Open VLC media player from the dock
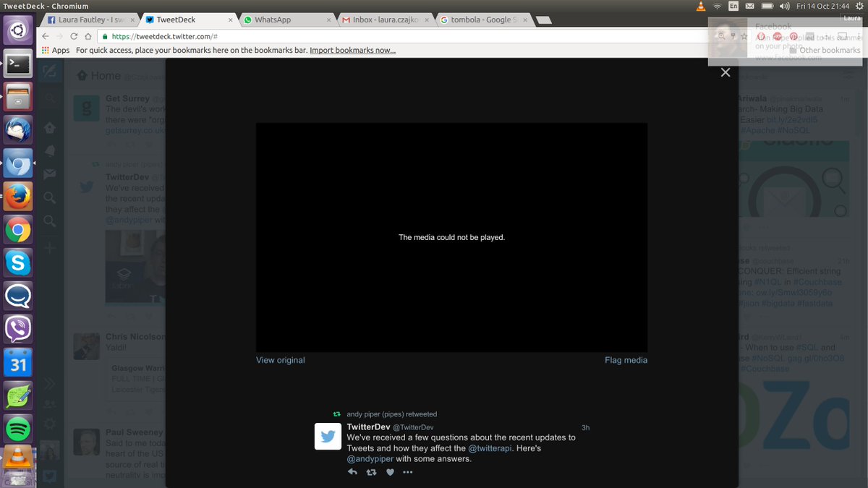868x488 pixels. 17,458
